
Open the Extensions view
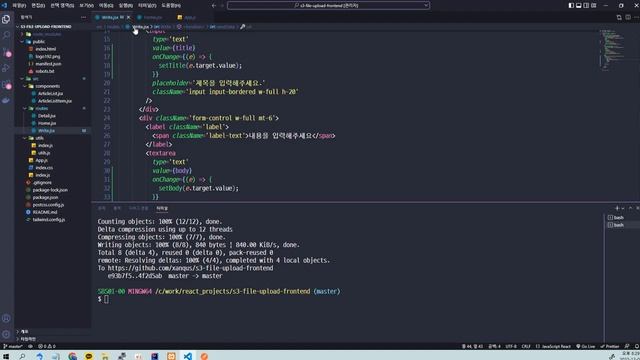click(x=6, y=85)
